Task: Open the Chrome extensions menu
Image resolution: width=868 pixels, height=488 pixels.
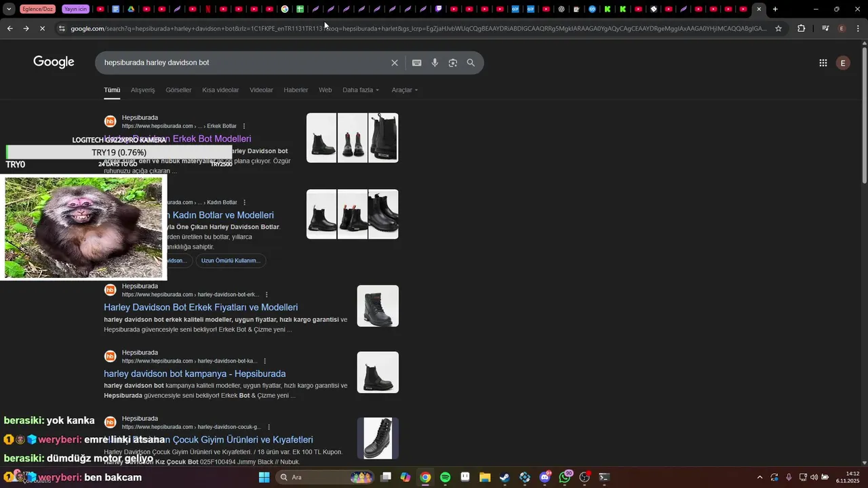Action: pyautogui.click(x=802, y=28)
